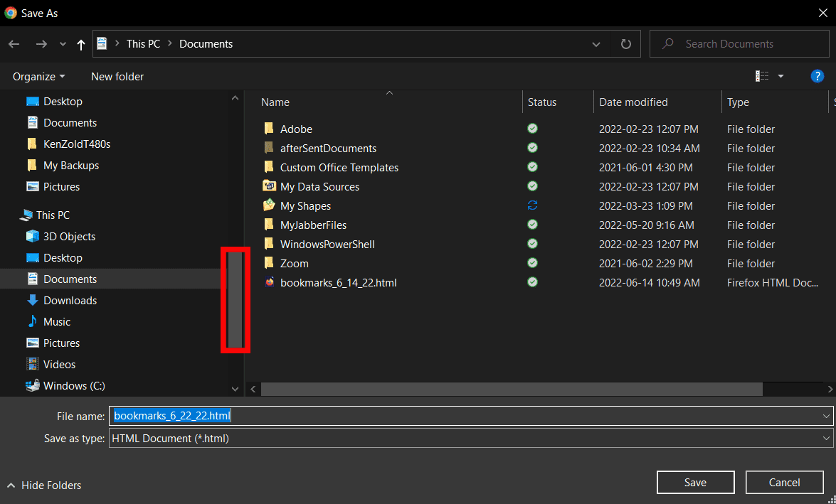Create a New folder
The image size is (836, 504).
click(117, 77)
